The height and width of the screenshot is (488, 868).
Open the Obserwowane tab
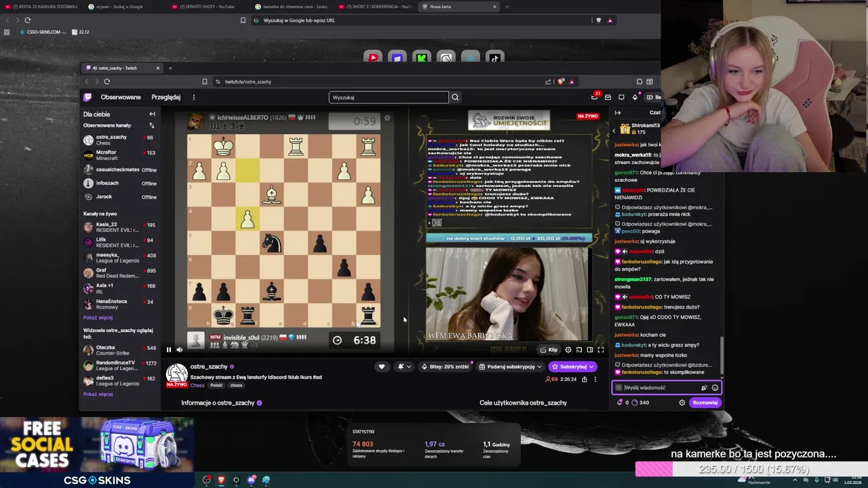[x=121, y=97]
